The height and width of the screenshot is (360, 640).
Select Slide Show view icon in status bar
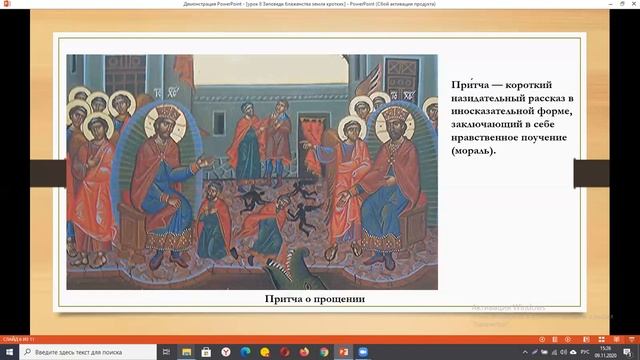pyautogui.click(x=631, y=339)
